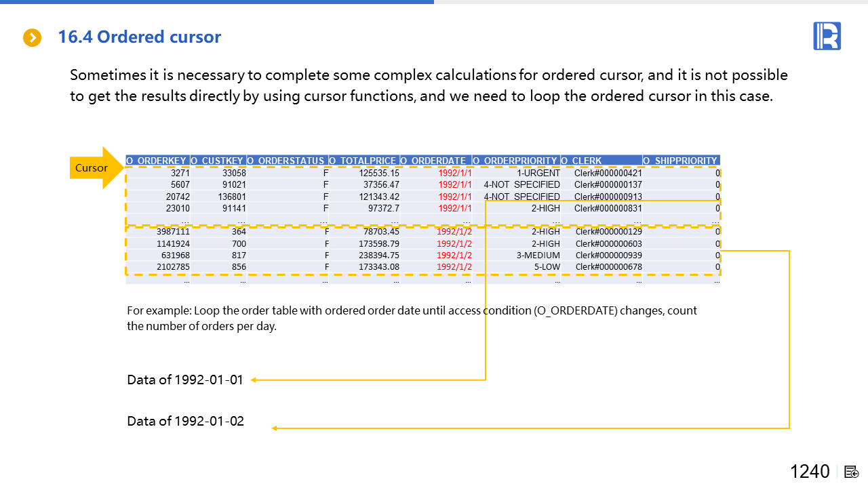This screenshot has width=868, height=488.
Task: Click the "Data of 1992-01-02" label
Action: tap(185, 421)
